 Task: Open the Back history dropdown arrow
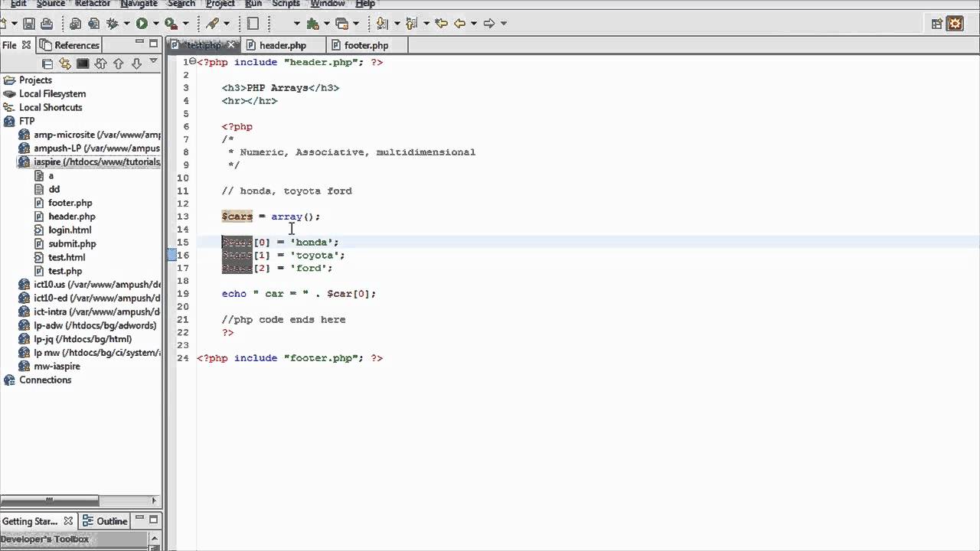pyautogui.click(x=474, y=24)
